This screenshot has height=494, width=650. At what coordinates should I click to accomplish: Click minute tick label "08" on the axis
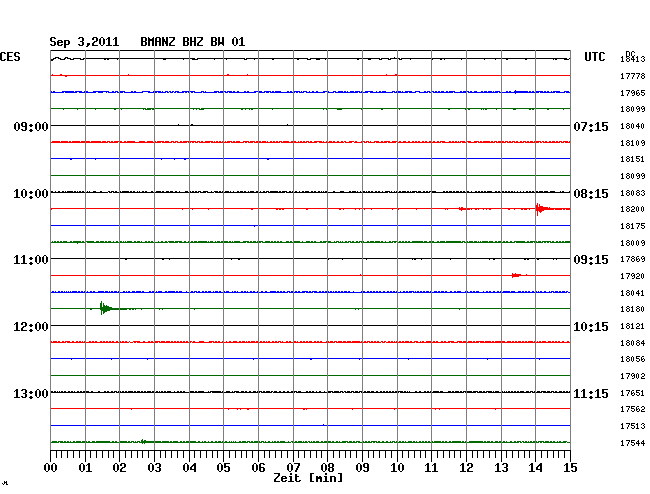(x=327, y=468)
